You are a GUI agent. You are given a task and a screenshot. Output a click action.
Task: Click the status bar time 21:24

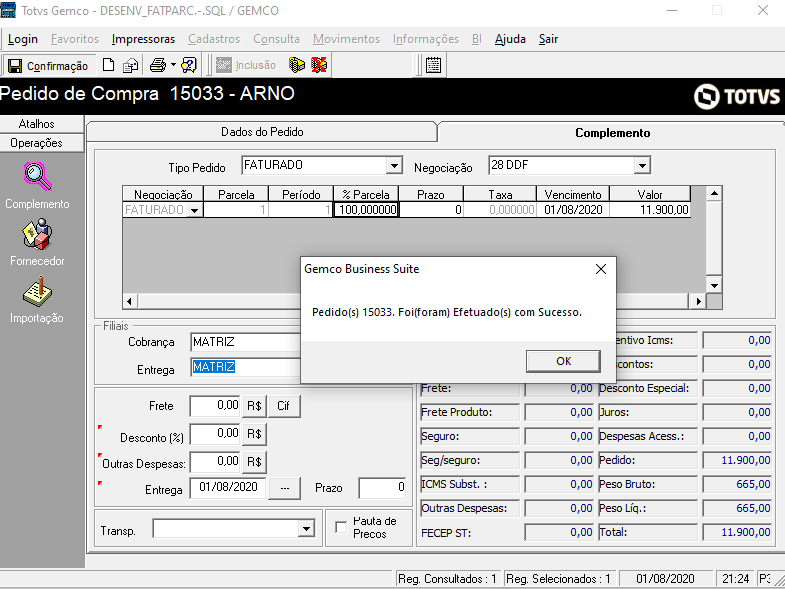tap(735, 579)
